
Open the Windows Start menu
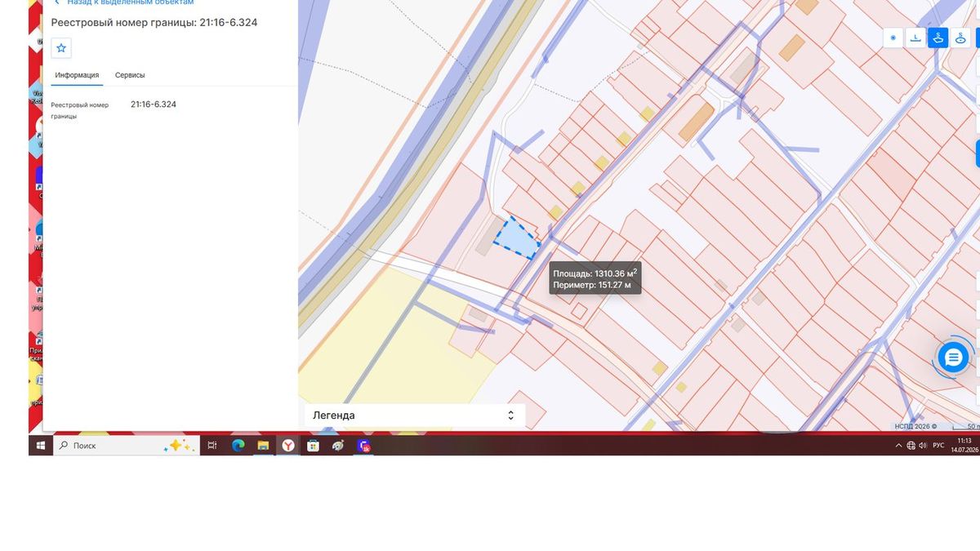40,446
